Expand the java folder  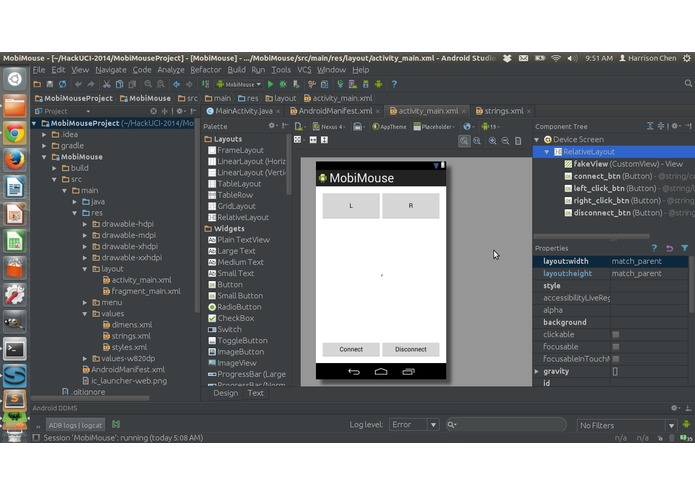(x=74, y=202)
